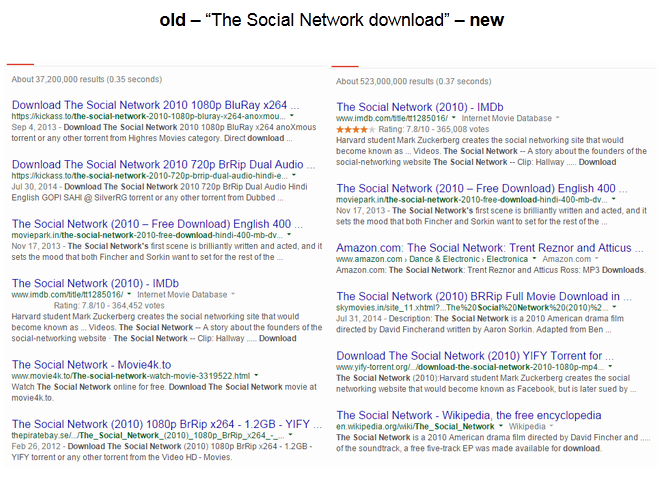Open new results moviepark 'Free Download) English 400' title

point(482,188)
